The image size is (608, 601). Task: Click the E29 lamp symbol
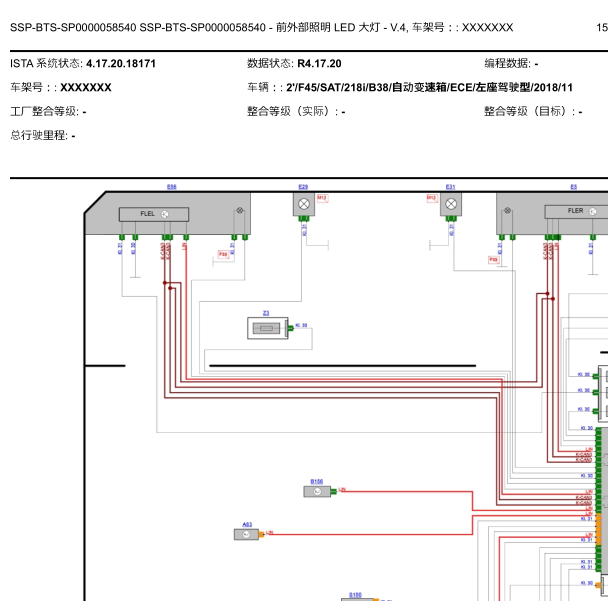[304, 204]
